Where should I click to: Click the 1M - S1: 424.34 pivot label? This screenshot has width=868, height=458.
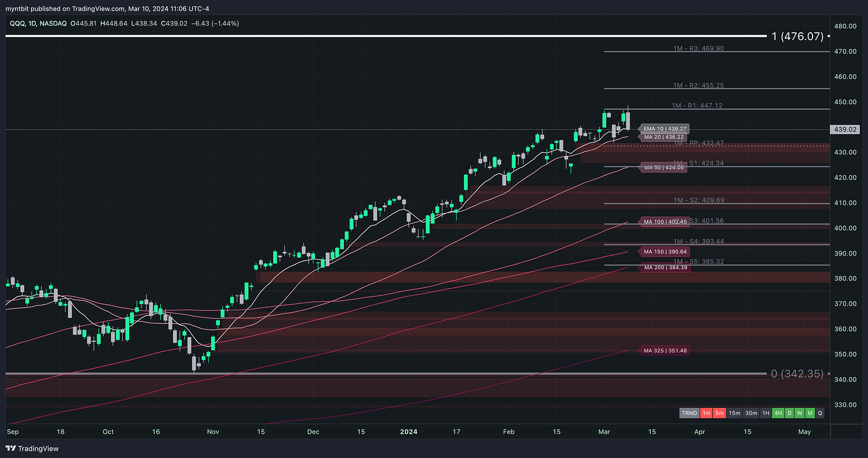pyautogui.click(x=699, y=163)
